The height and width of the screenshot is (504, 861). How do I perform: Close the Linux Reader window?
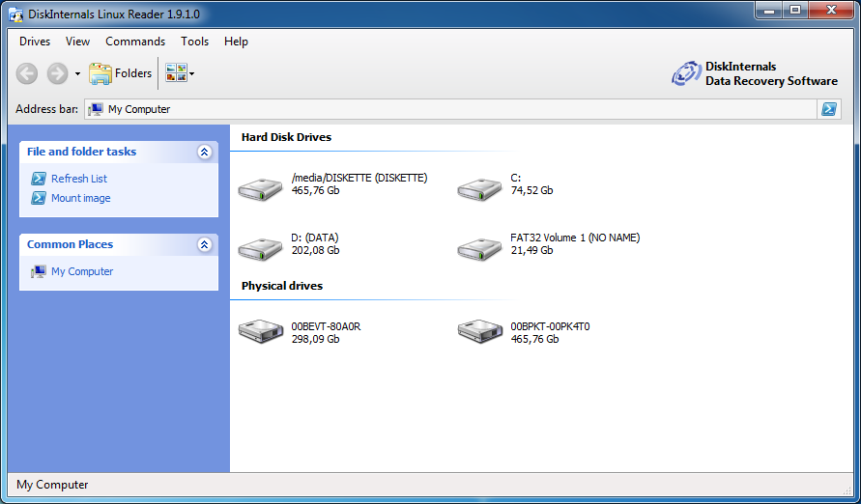(831, 11)
